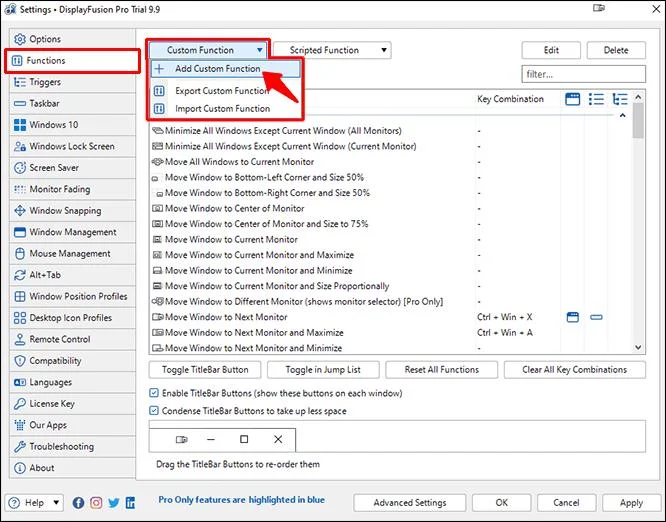
Task: Click the Delete button
Action: pos(616,50)
